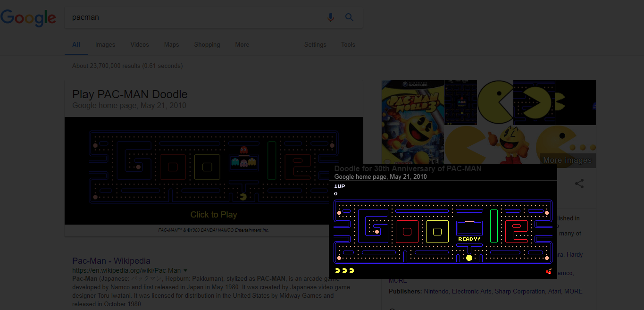
Task: Open the yellow Pac-Man image next to maze thumbnail
Action: click(x=495, y=102)
